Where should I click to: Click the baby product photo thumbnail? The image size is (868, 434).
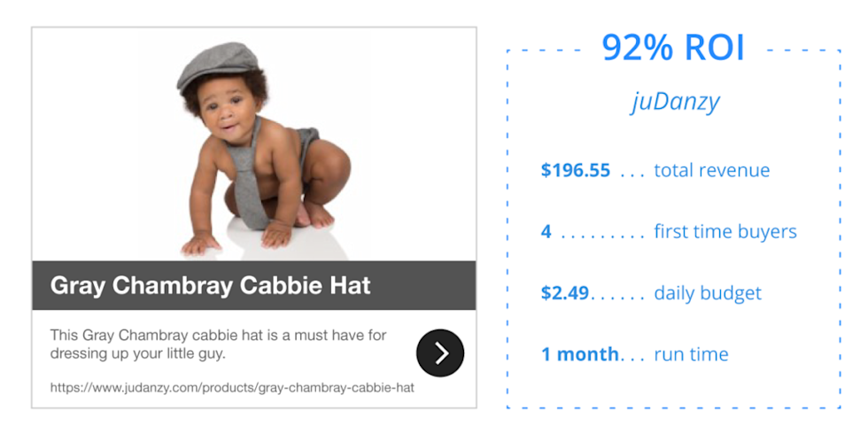253,146
